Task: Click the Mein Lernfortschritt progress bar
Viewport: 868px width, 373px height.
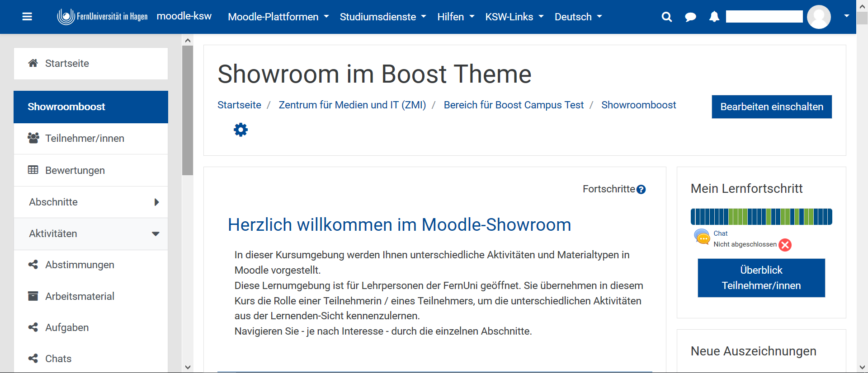Action: click(x=761, y=217)
